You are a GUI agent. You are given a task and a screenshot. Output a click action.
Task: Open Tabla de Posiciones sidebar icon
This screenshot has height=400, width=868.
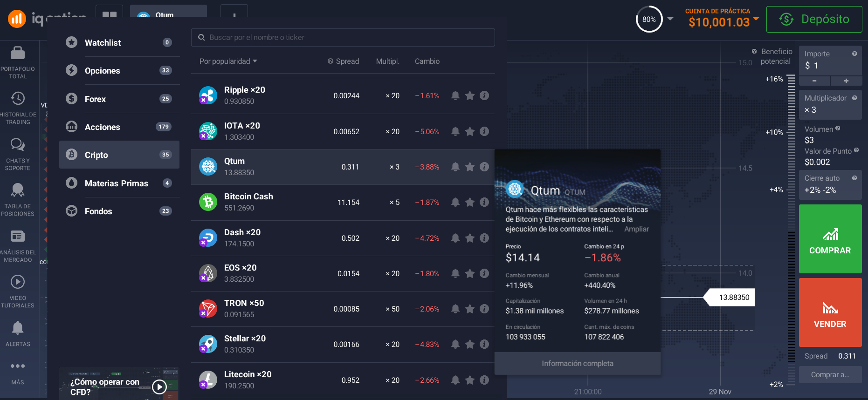[x=18, y=200]
